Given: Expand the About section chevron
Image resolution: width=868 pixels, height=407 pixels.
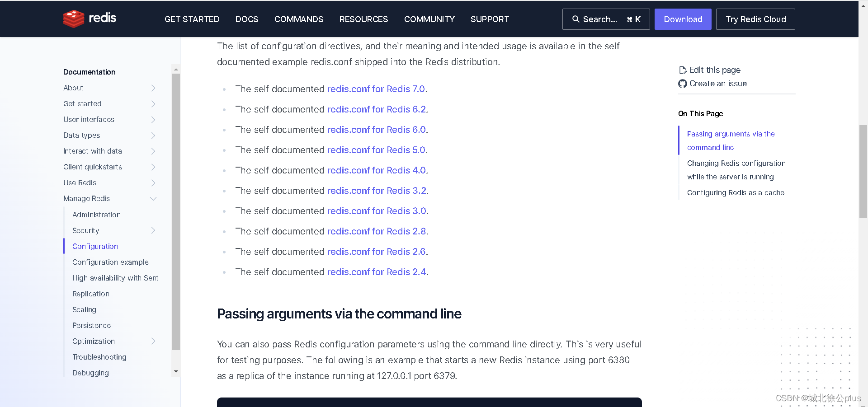Looking at the screenshot, I should coord(153,88).
